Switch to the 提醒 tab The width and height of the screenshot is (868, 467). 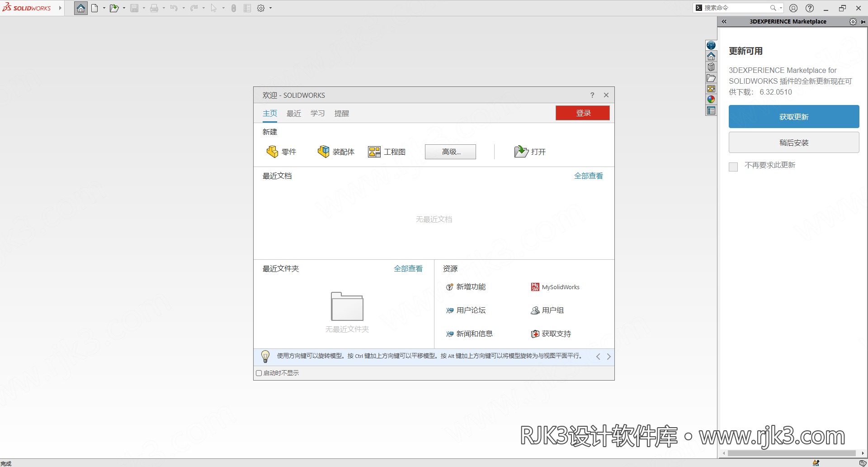[x=342, y=113]
